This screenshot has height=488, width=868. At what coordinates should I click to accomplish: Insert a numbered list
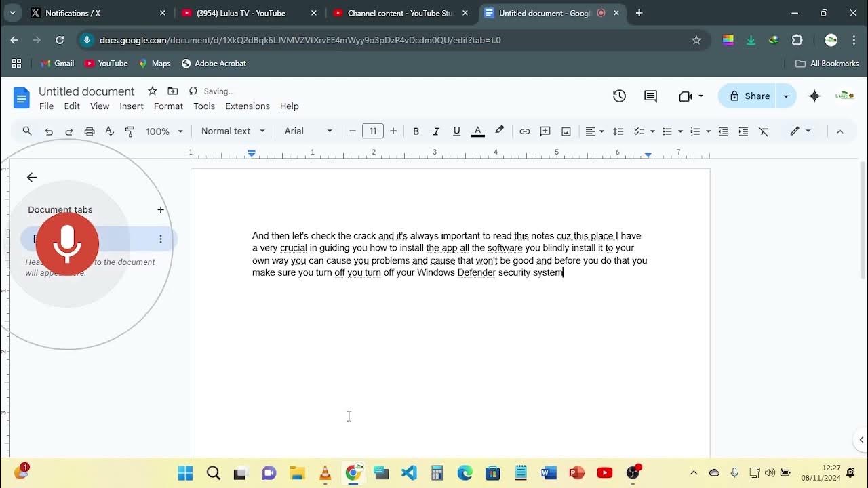[x=695, y=131]
